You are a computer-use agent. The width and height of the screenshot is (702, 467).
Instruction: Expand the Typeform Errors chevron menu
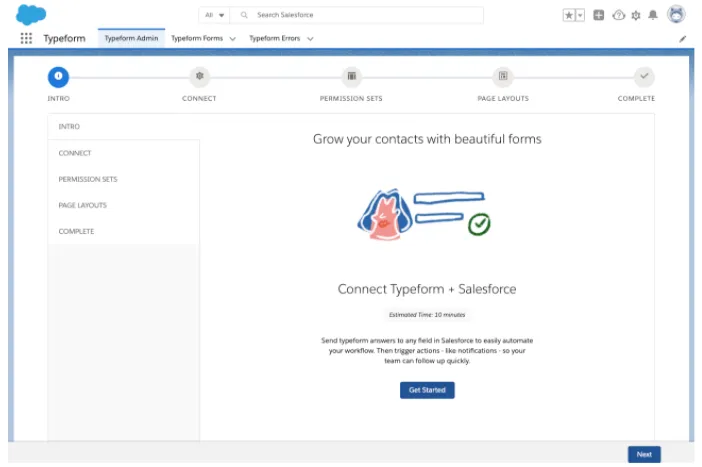[x=310, y=39]
